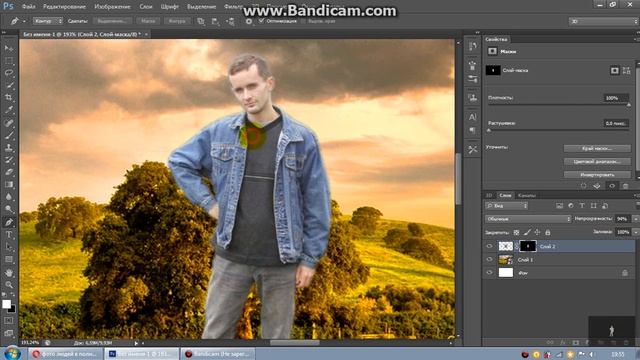Select pixel mask button in Properties panel
The width and height of the screenshot is (640, 360).
pyautogui.click(x=614, y=71)
